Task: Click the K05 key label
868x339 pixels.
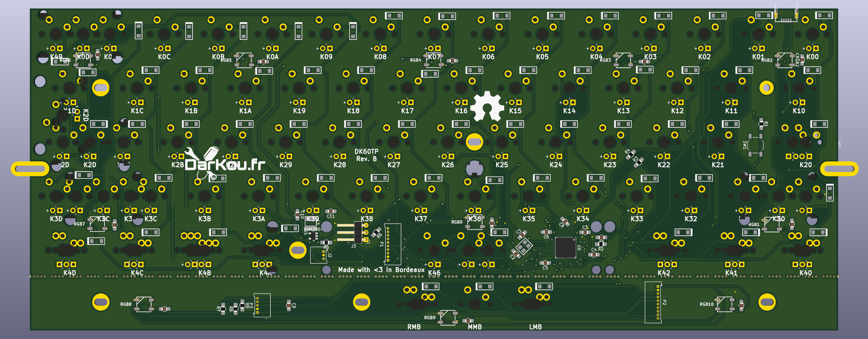Action: click(542, 57)
